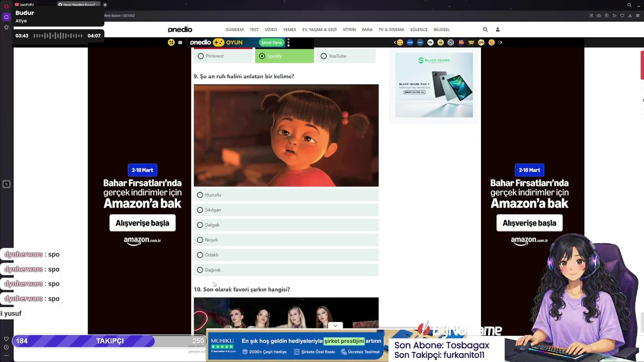Click the dk channel icon
This screenshot has width=644, height=362.
pos(430,42)
